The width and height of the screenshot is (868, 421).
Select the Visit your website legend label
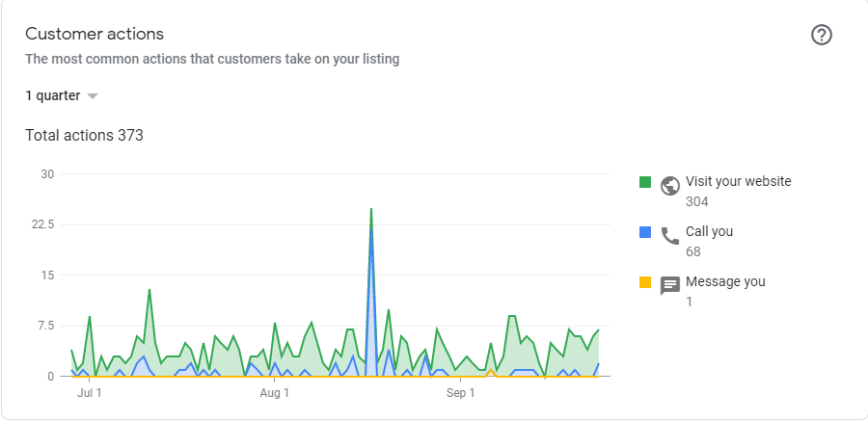point(738,181)
